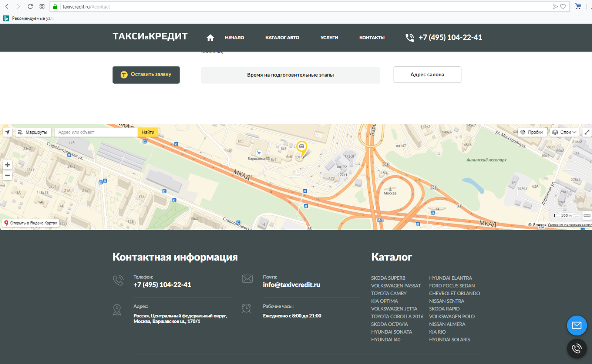Viewport: 592px width, 364px height.
Task: Click the Найти map search button
Action: click(x=148, y=132)
